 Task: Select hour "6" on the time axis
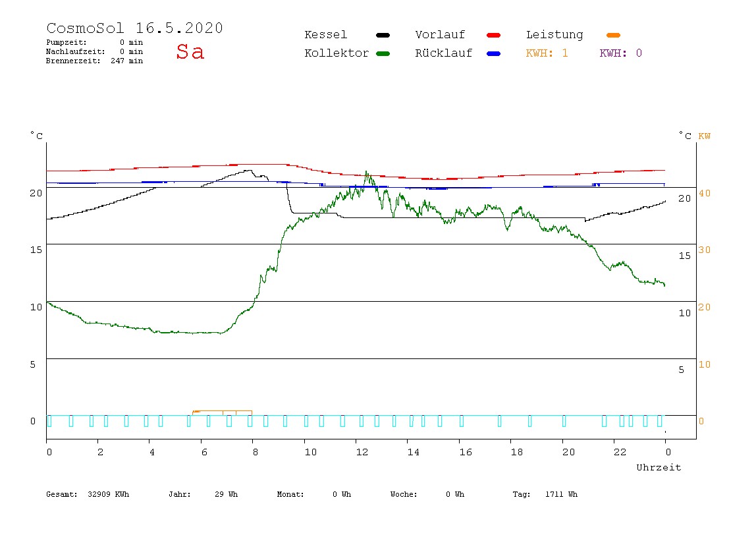click(204, 452)
